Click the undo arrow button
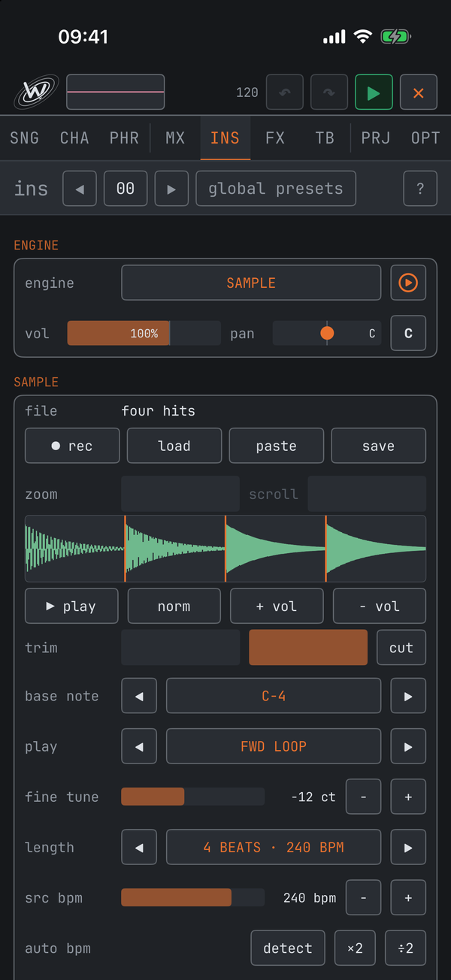 [x=285, y=92]
